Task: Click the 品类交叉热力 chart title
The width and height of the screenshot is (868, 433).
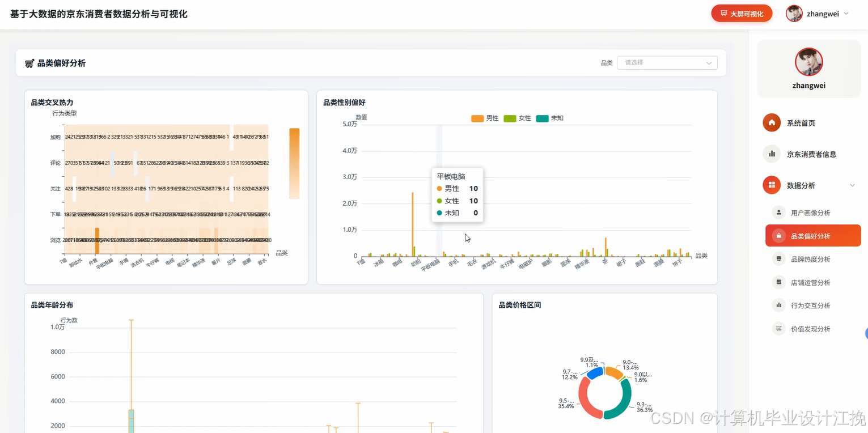Action: tap(52, 103)
